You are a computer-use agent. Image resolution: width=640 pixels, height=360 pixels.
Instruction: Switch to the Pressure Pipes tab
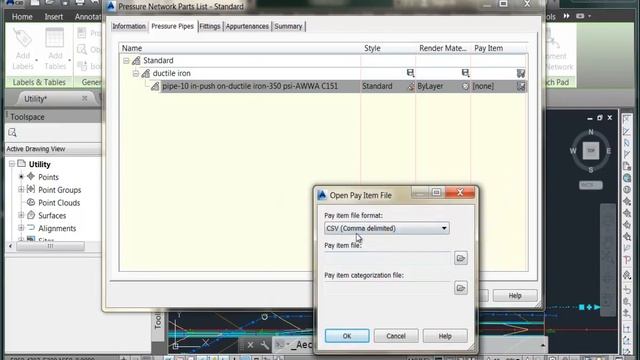tap(172, 26)
